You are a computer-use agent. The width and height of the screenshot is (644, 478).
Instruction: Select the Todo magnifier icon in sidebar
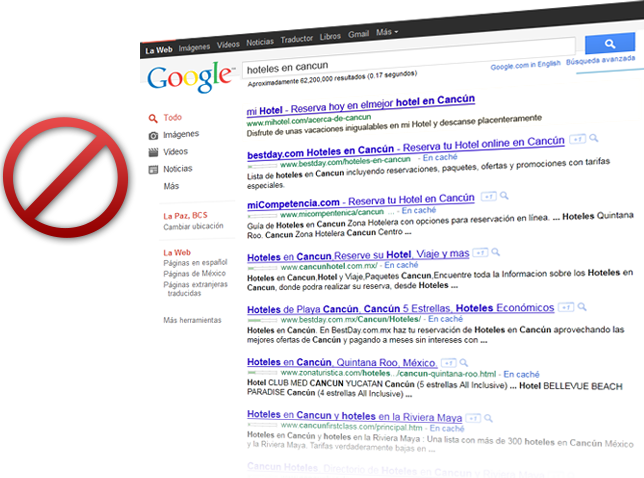(x=153, y=119)
